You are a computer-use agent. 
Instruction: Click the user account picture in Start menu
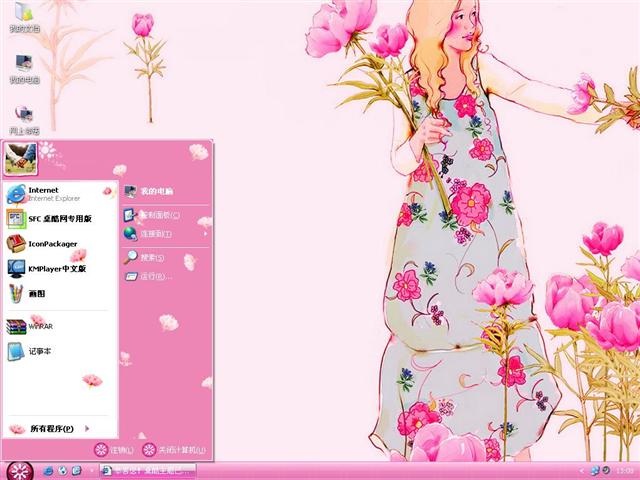(x=20, y=159)
